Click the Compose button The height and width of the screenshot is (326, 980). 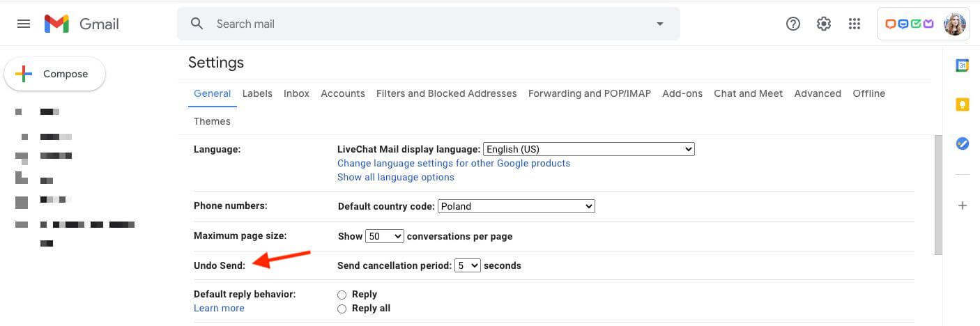tap(55, 74)
